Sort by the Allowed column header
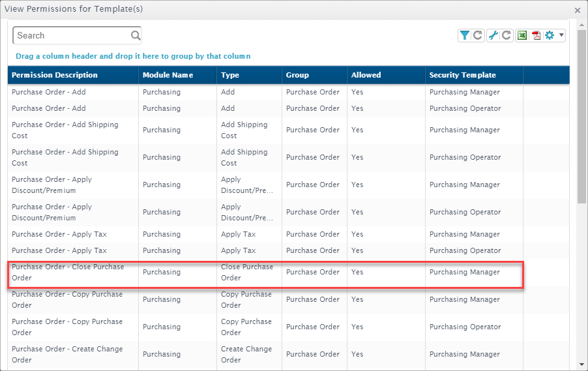Image resolution: width=588 pixels, height=371 pixels. [366, 75]
